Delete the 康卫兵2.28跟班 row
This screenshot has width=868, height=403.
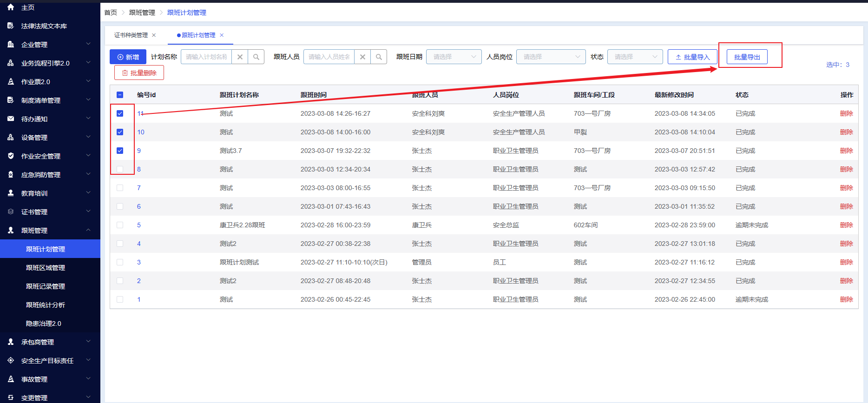pos(847,225)
